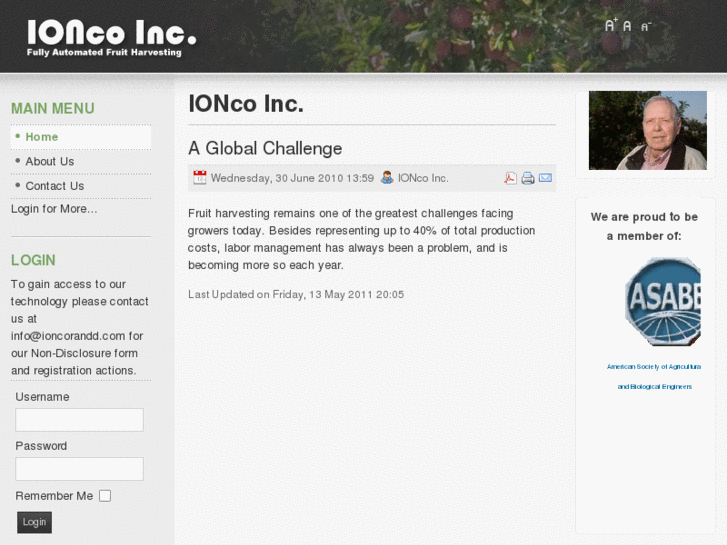
Task: Click the Last Updated on Friday text
Action: pos(296,295)
